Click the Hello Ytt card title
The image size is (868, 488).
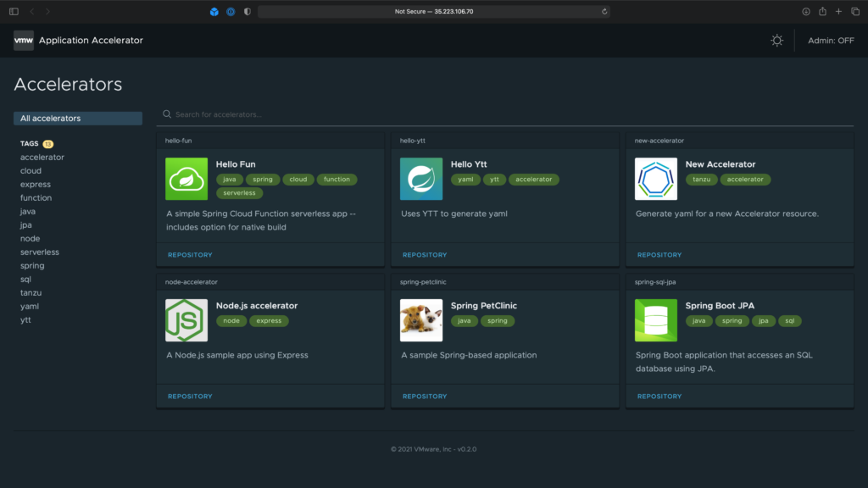pos(469,164)
